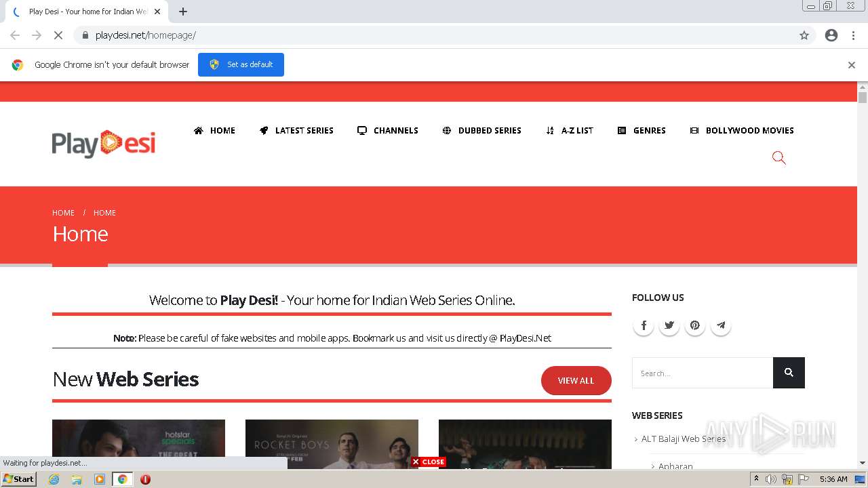Click the address bar URL
868x488 pixels.
pyautogui.click(x=145, y=35)
